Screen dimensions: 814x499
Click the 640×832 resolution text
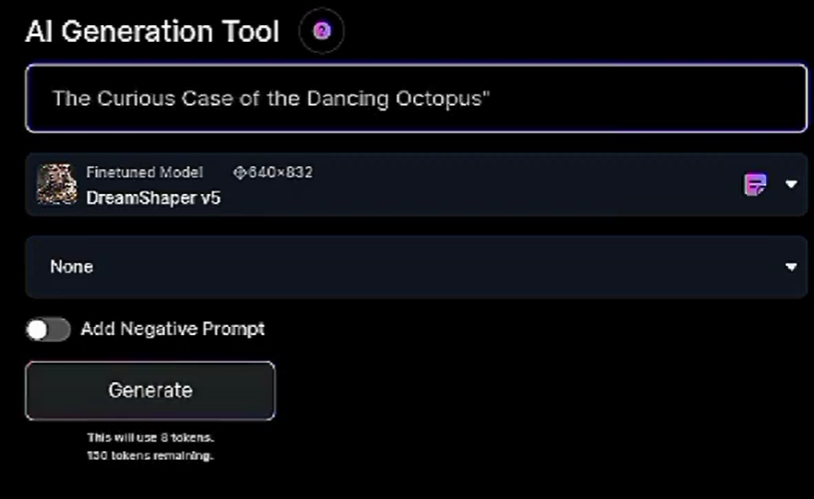click(x=279, y=172)
